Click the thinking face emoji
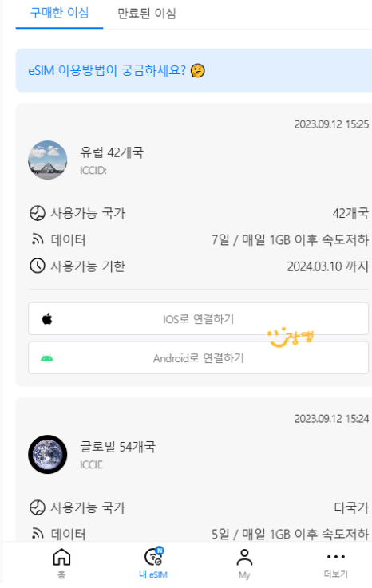Image resolution: width=372 pixels, height=588 pixels. 198,70
